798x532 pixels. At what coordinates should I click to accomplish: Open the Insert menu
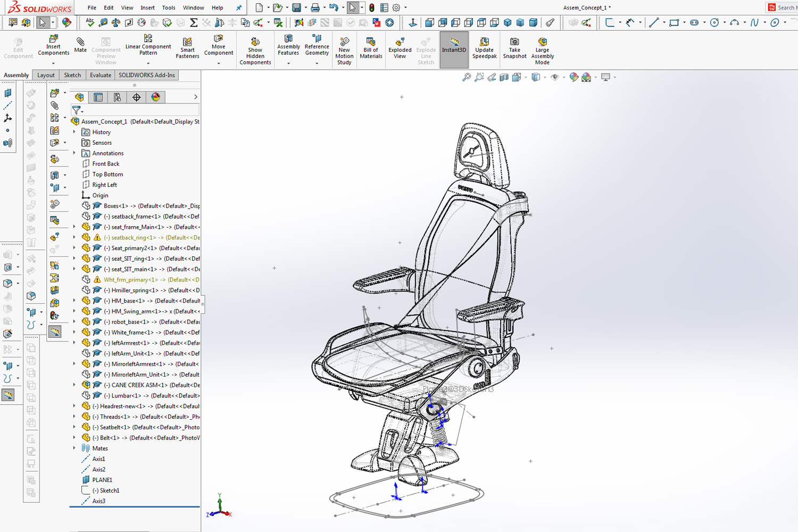coord(147,8)
